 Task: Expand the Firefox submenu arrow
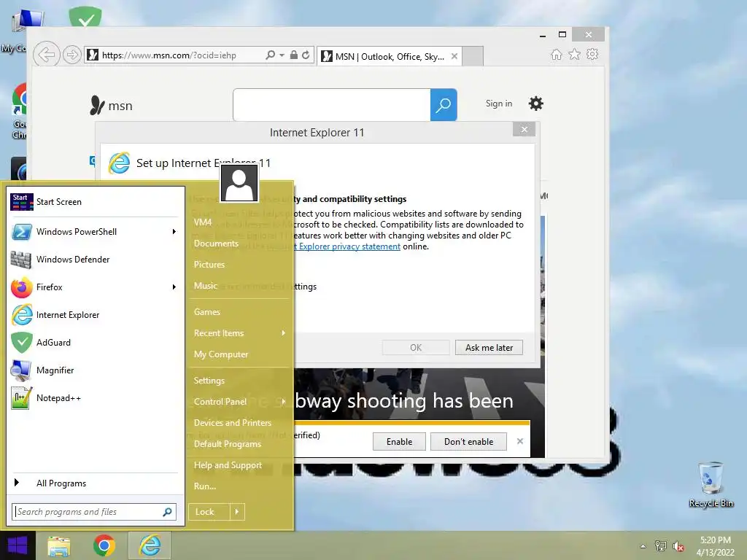[x=174, y=287]
